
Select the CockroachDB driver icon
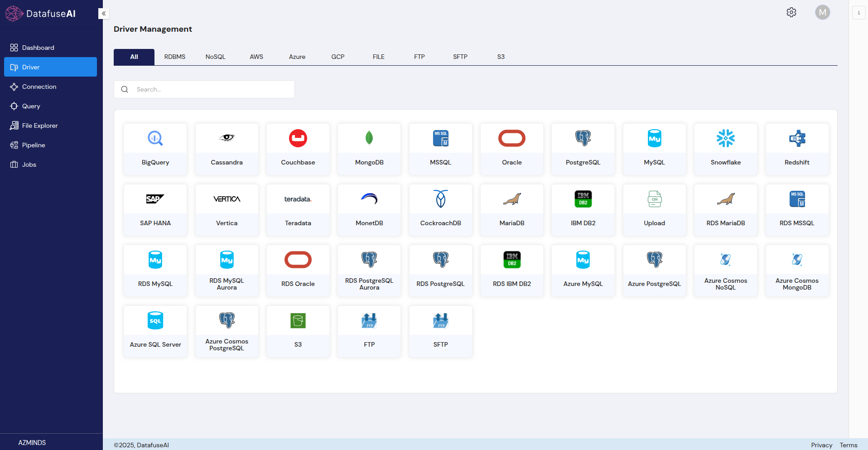click(x=440, y=199)
